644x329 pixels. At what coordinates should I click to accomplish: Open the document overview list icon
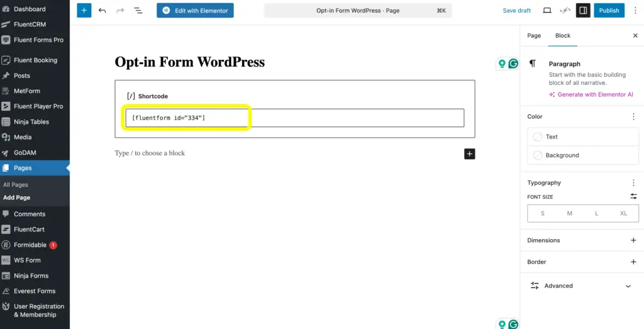(138, 11)
